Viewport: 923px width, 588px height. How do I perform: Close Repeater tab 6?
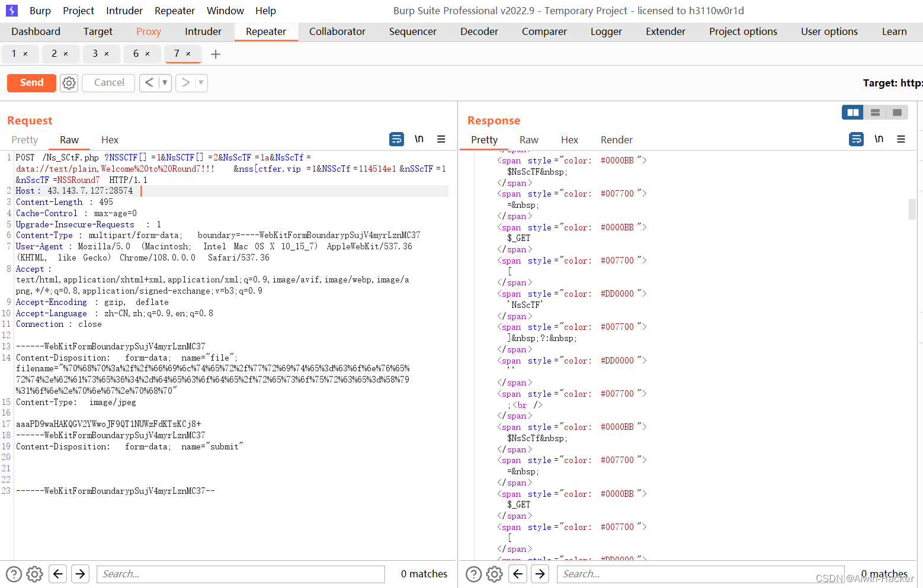(148, 54)
